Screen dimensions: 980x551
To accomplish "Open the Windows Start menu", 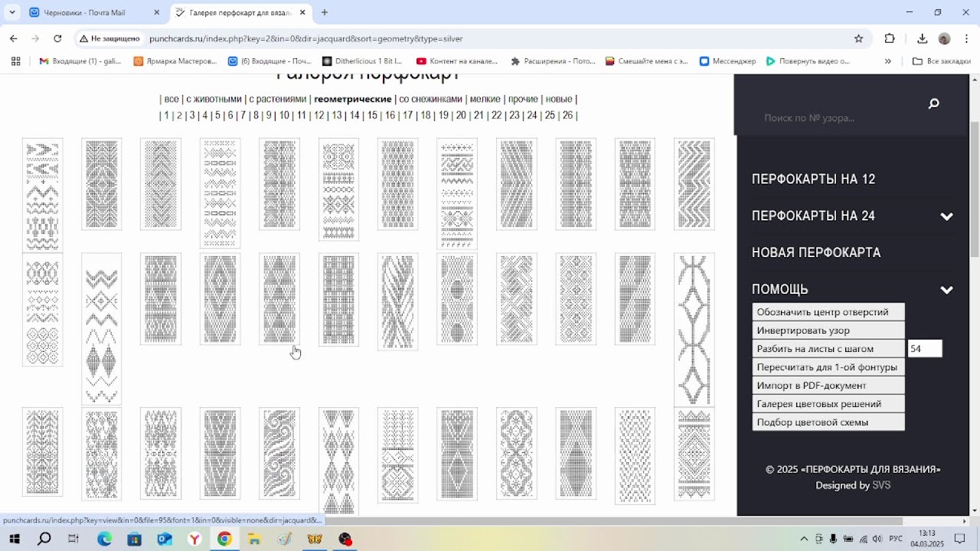I will pyautogui.click(x=15, y=540).
